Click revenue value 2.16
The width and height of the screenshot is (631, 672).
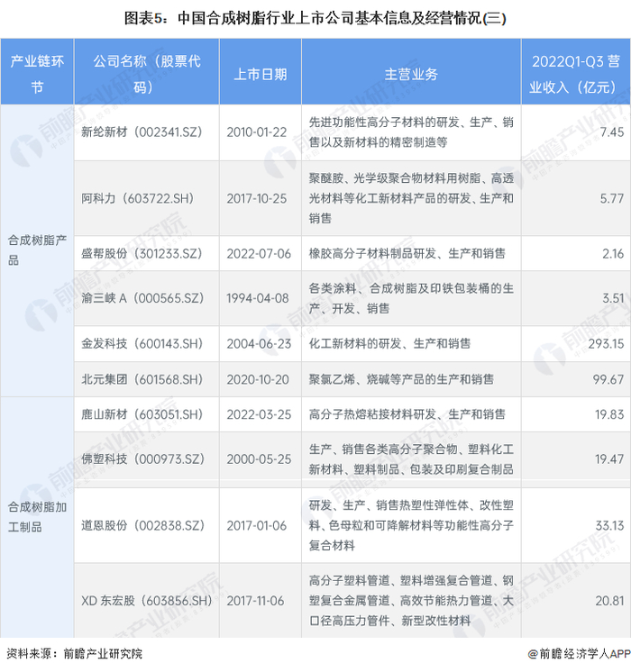pyautogui.click(x=613, y=254)
